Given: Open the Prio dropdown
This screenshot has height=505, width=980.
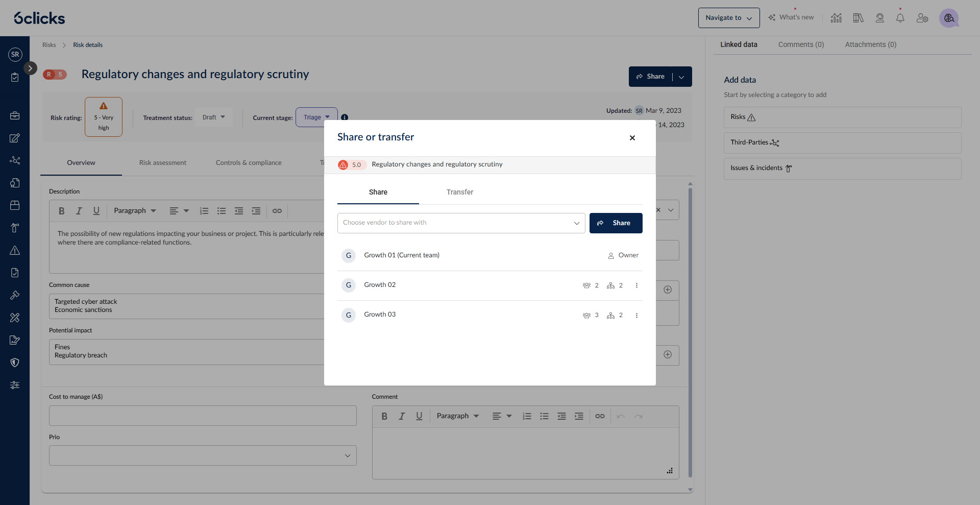Looking at the screenshot, I should click(203, 455).
